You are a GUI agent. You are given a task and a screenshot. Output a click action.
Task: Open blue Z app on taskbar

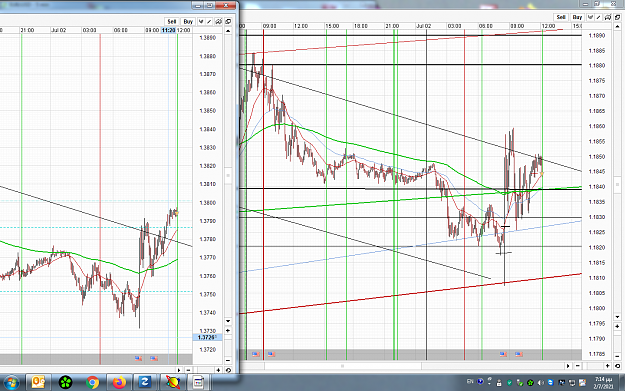[x=145, y=383]
